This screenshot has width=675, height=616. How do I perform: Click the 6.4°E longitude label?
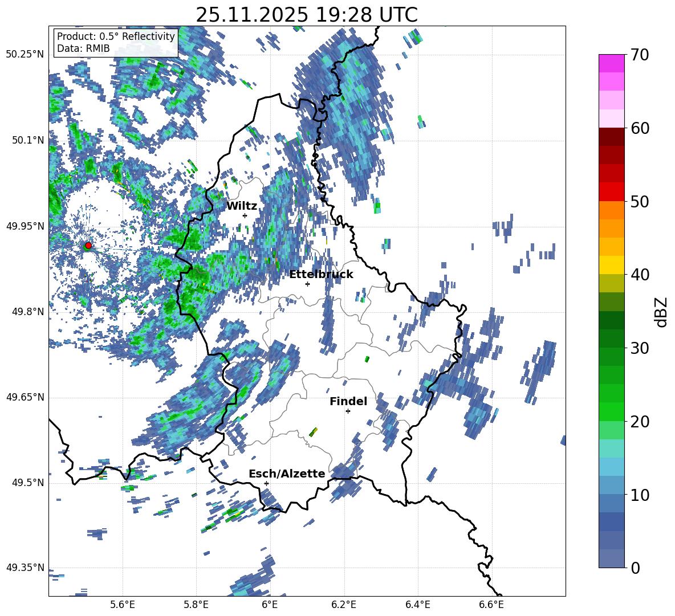pyautogui.click(x=417, y=605)
